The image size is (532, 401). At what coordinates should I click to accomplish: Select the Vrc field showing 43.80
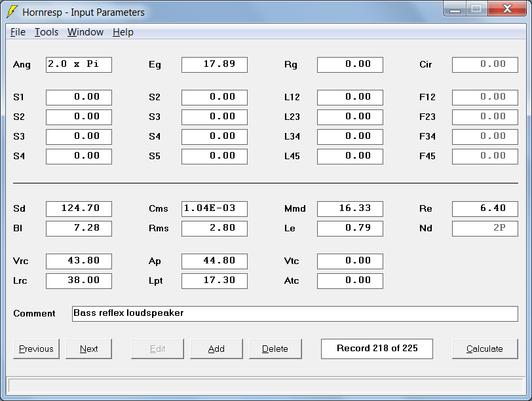pos(79,261)
